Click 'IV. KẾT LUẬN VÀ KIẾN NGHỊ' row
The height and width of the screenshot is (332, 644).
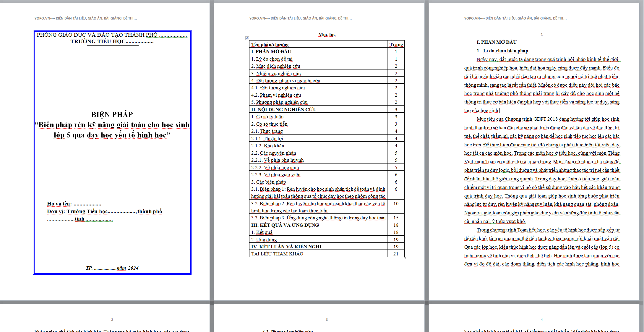327,247
